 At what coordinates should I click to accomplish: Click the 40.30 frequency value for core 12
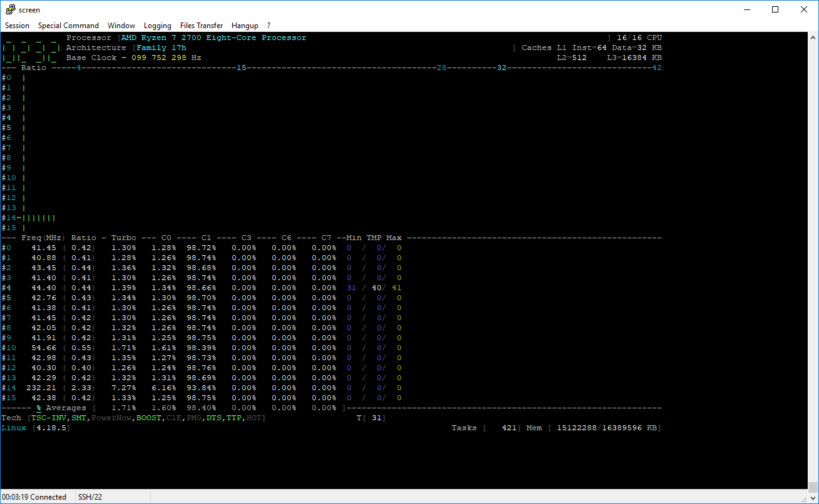coord(44,368)
